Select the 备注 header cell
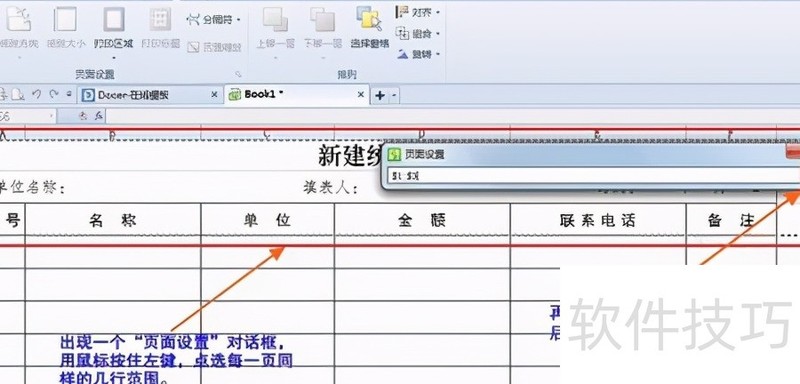800x384 pixels. [731, 220]
